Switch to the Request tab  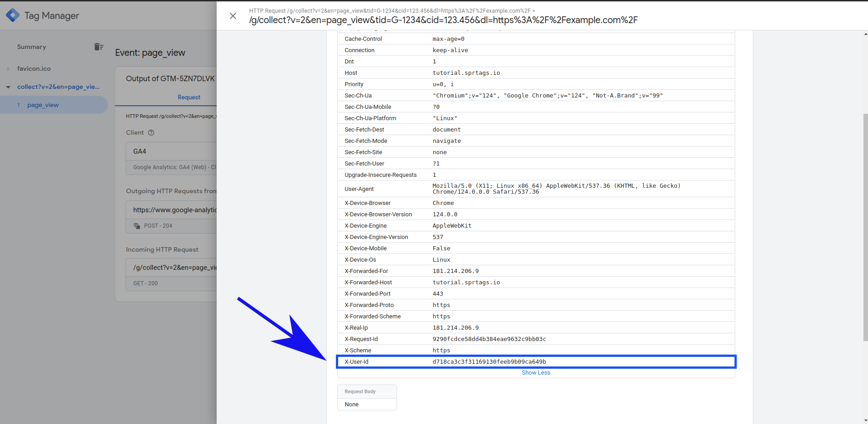pos(189,97)
